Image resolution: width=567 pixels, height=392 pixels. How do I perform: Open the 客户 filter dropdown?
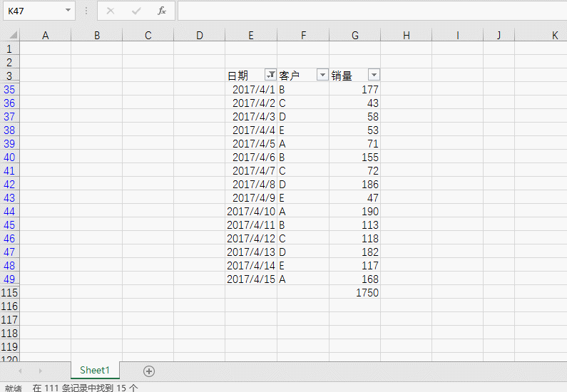(322, 75)
